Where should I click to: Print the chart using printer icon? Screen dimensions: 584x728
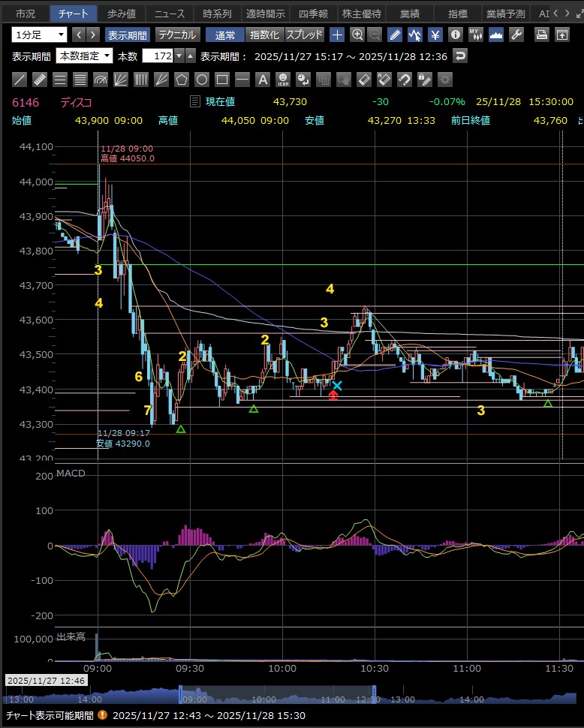[542, 35]
